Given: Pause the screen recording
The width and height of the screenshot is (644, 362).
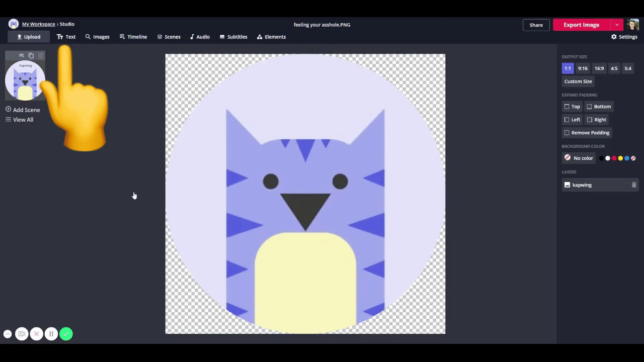Looking at the screenshot, I should tap(51, 334).
